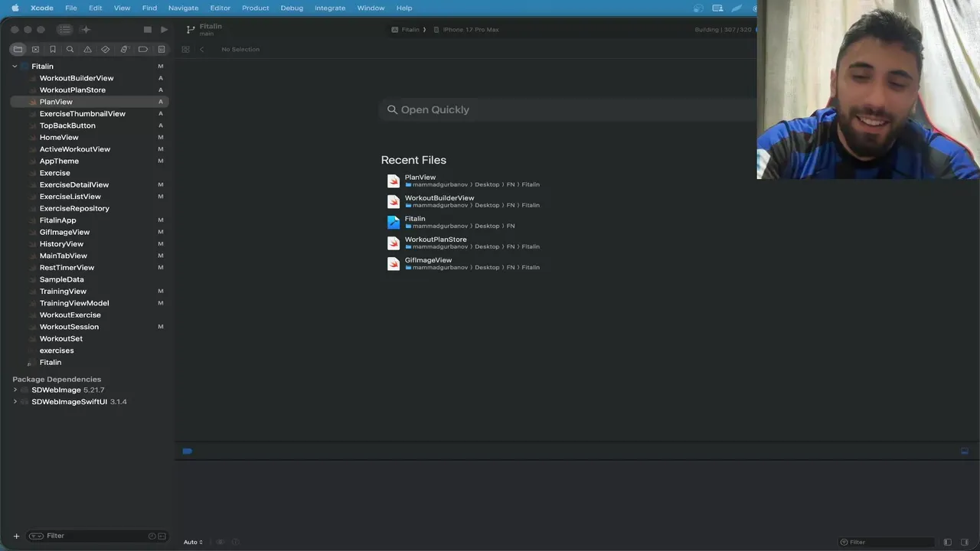This screenshot has height=551, width=980.
Task: Toggle the debug area hide button
Action: (965, 452)
